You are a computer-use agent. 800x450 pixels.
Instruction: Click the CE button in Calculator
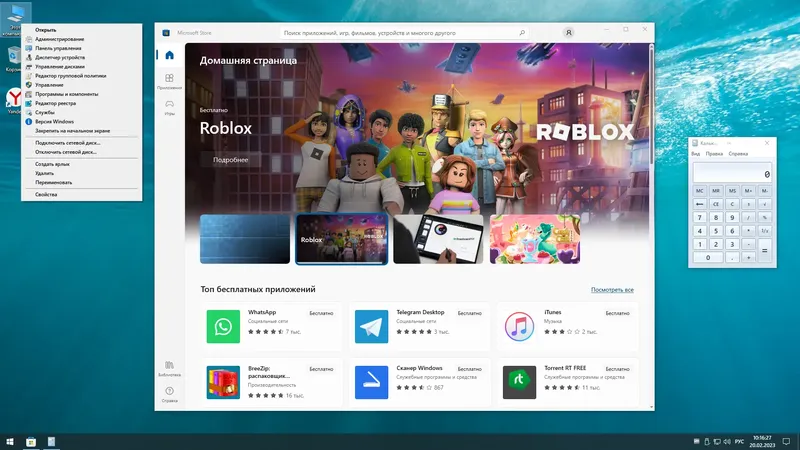[x=716, y=204]
